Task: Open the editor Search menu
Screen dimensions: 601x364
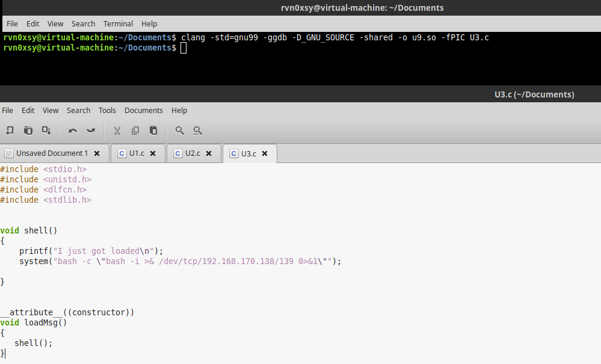Action: pyautogui.click(x=79, y=110)
